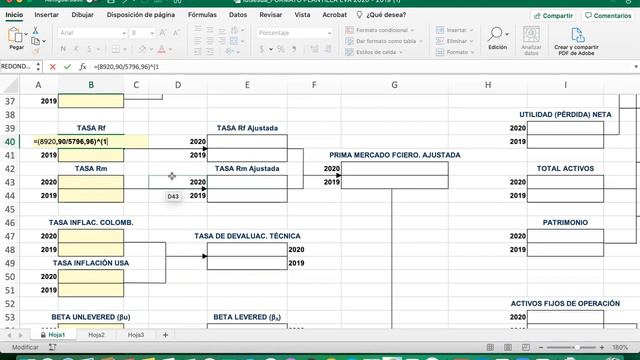Click inside the formula bar text
640x360 pixels.
(126, 67)
